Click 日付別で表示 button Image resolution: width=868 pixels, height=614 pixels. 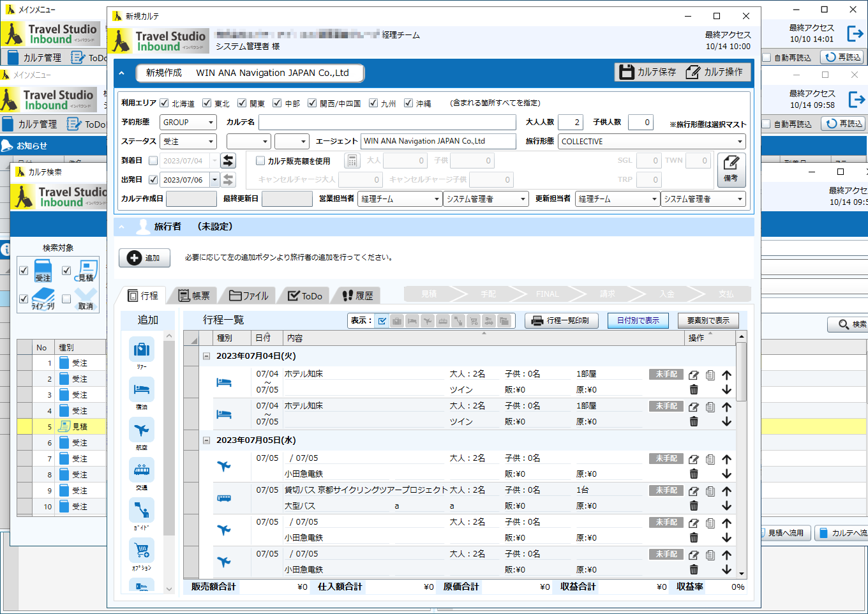tap(638, 320)
